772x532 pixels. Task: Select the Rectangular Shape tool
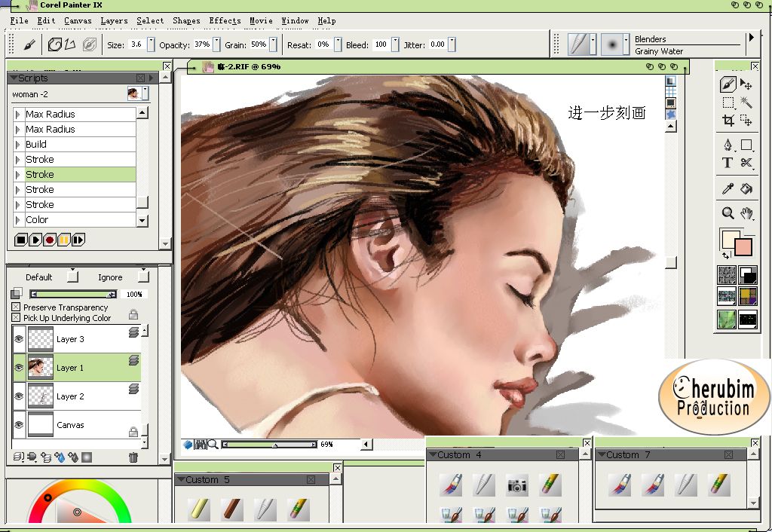click(x=746, y=145)
